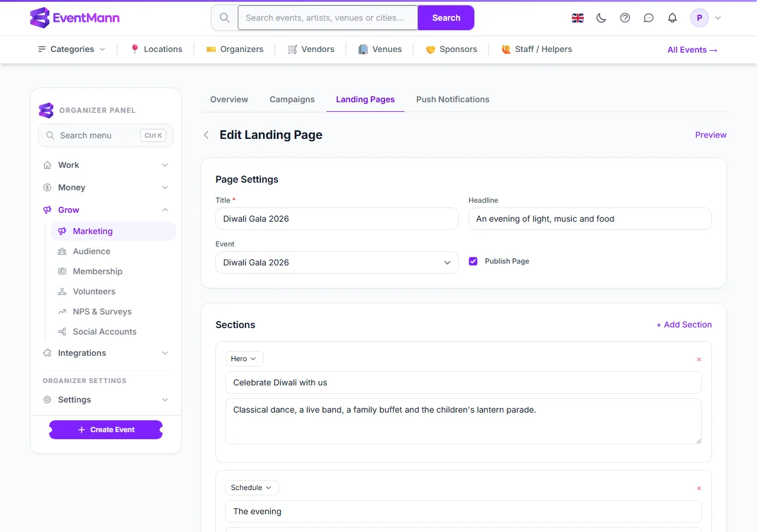Open the help question mark icon
This screenshot has width=757, height=532.
(x=625, y=18)
